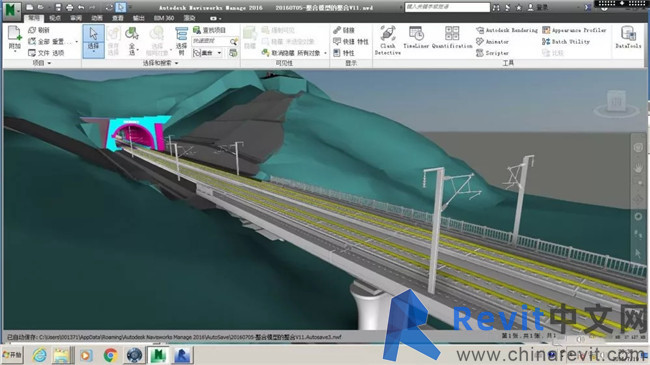Viewport: 650px width, 365px height.
Task: Click the ViewCube in the 3D view
Action: click(x=616, y=102)
